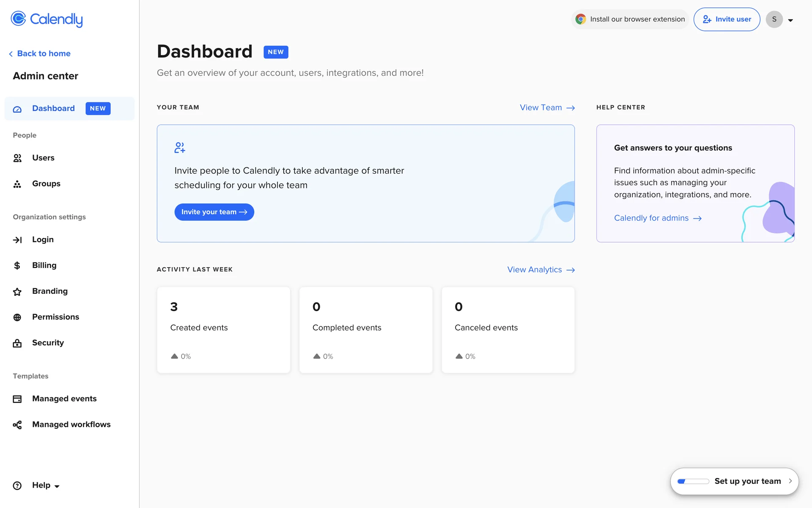Follow the View Analytics link
Viewport: 812px width, 508px height.
(x=540, y=270)
